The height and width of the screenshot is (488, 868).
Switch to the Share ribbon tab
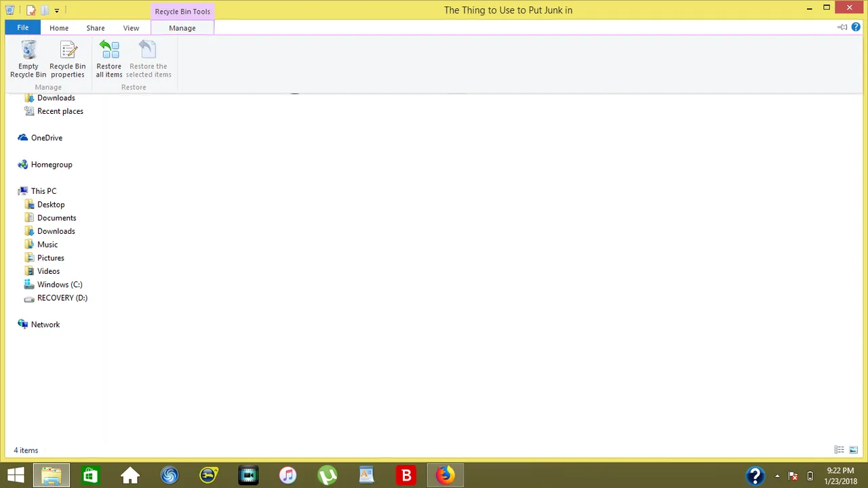coord(96,28)
